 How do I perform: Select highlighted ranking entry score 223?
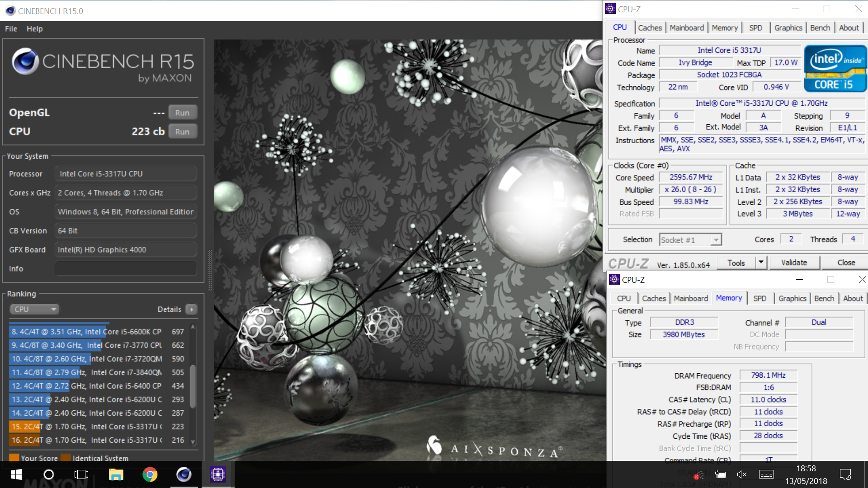[x=99, y=427]
